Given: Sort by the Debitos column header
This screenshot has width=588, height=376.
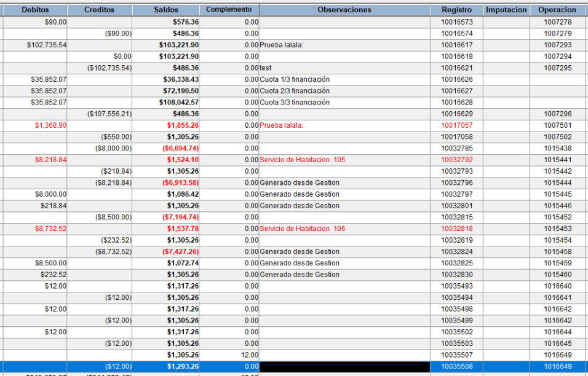Looking at the screenshot, I should pyautogui.click(x=34, y=10).
